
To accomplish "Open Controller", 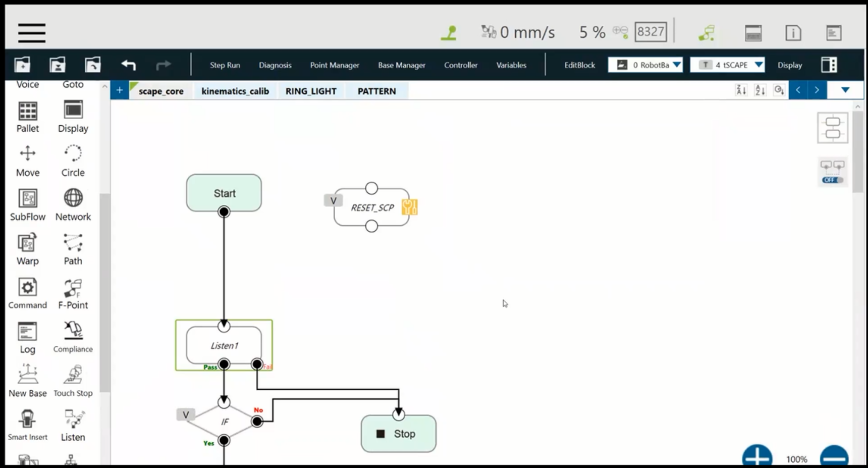I will tap(461, 65).
